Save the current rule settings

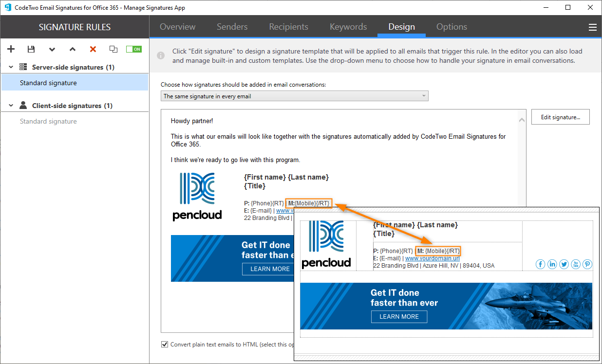tap(31, 49)
